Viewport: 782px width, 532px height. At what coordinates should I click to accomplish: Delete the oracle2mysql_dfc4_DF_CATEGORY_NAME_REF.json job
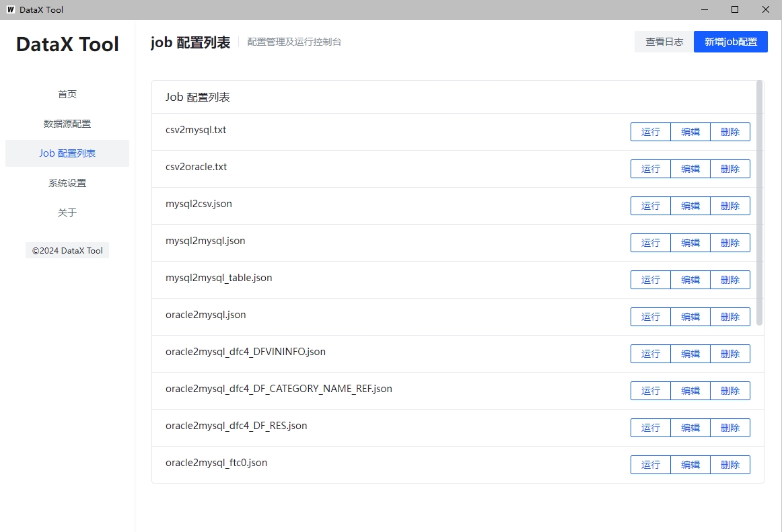point(730,390)
